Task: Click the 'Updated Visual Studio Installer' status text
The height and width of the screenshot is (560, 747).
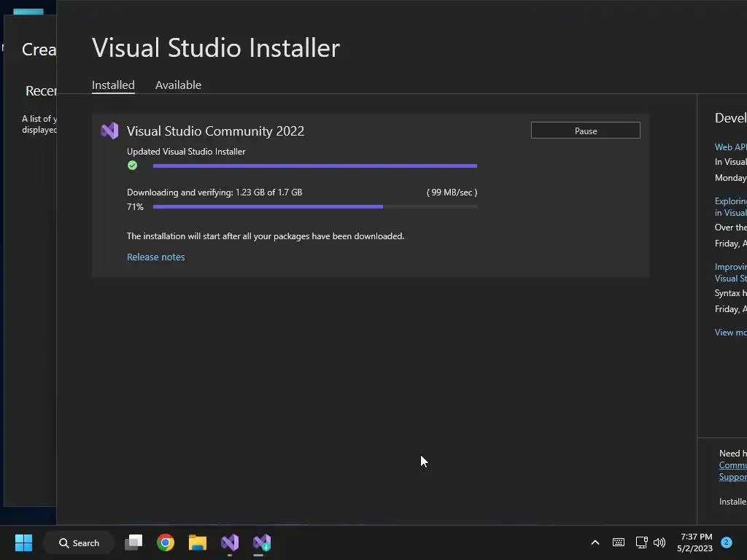Action: click(186, 152)
